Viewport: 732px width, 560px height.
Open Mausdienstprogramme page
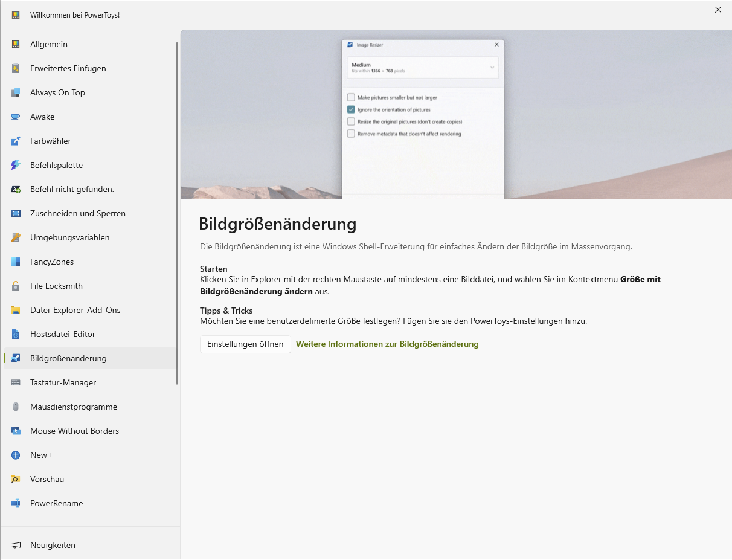click(90, 407)
